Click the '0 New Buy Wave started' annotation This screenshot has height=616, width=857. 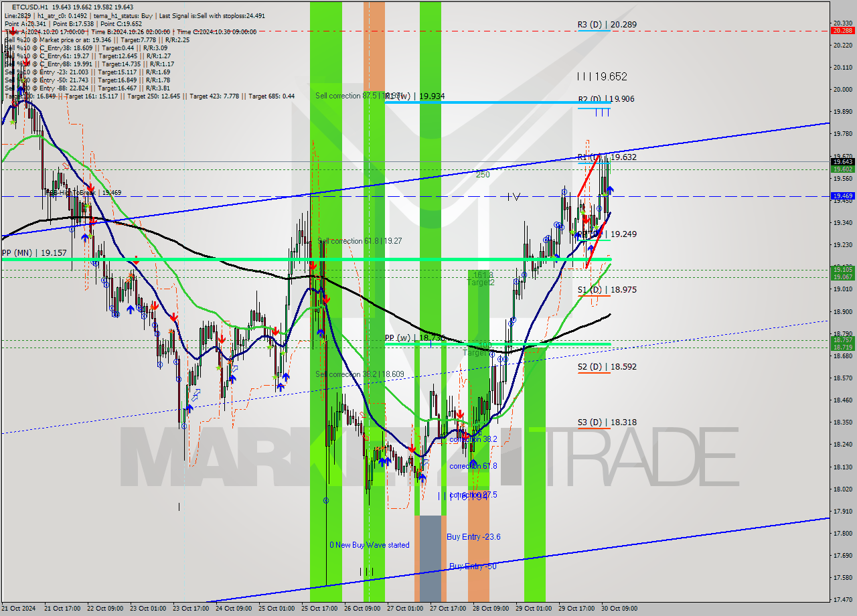coord(369,545)
